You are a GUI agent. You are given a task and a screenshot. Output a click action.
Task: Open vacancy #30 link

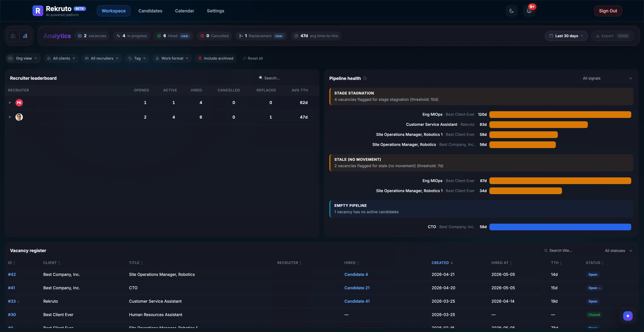click(x=12, y=315)
